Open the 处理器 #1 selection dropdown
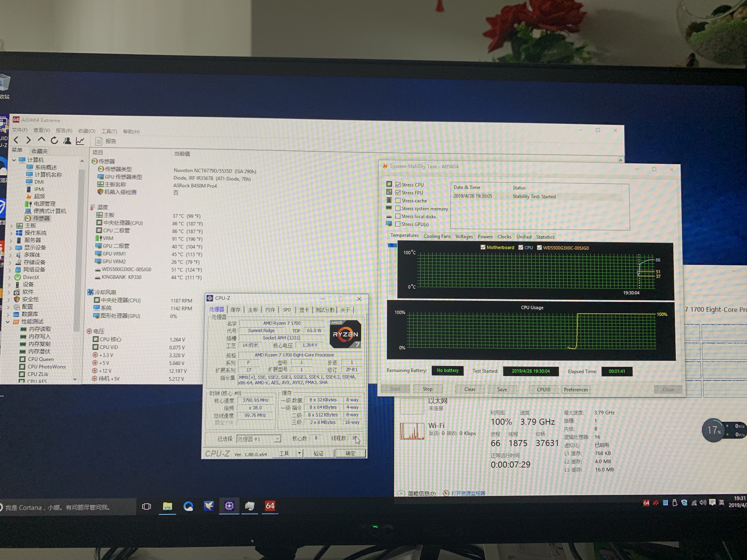The image size is (747, 560). [x=277, y=439]
